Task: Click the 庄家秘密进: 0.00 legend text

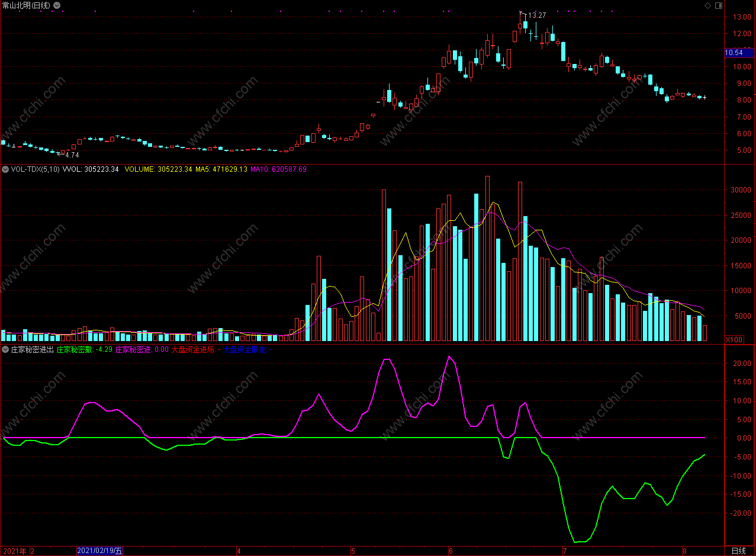Action: tap(142, 350)
